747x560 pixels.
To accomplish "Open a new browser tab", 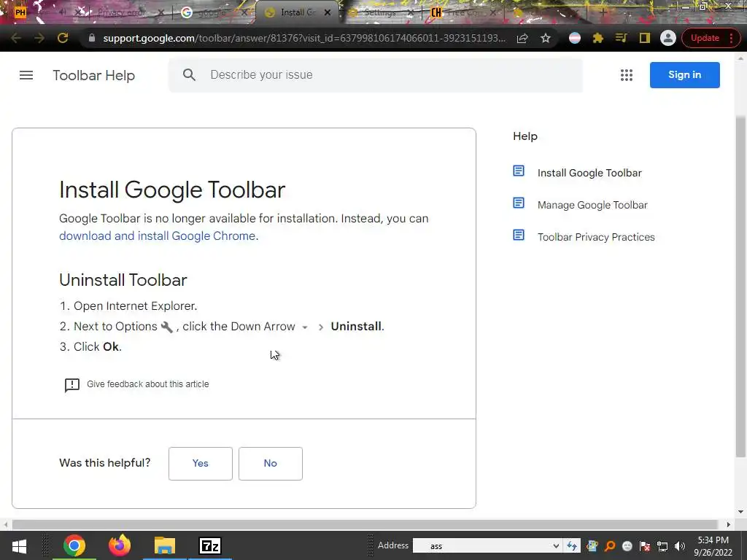I will click(603, 13).
